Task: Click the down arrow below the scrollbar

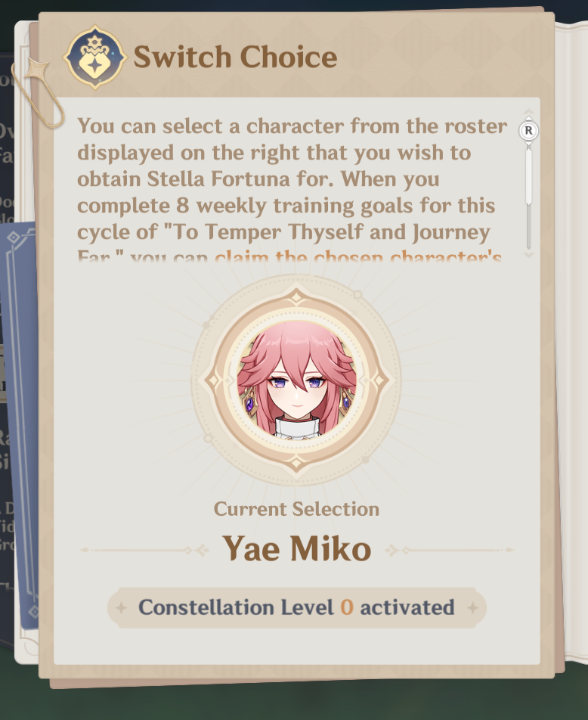Action: [x=529, y=254]
